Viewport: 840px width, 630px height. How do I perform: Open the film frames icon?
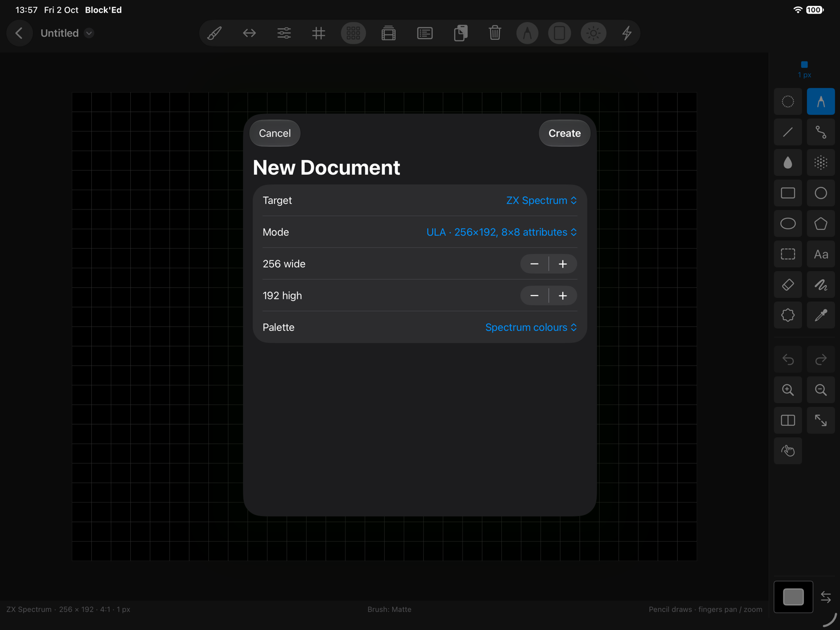[x=388, y=33]
